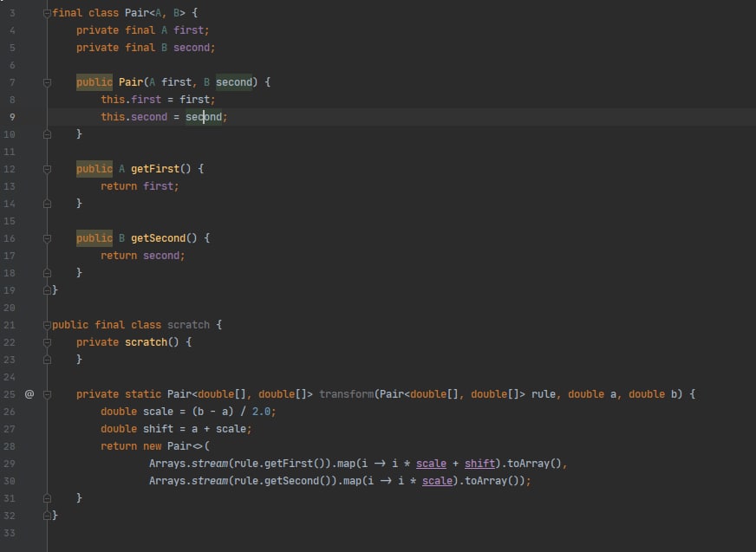Click the 'first' field declaration on line 4

[188, 30]
